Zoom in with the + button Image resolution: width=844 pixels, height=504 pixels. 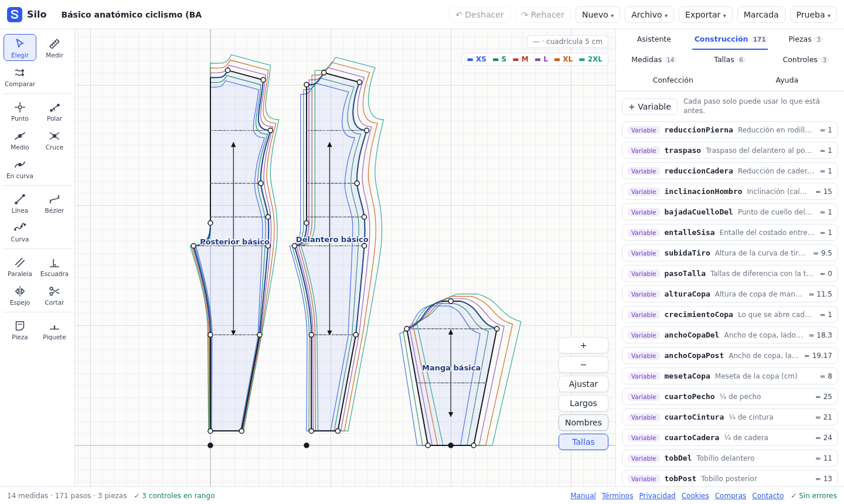(583, 345)
